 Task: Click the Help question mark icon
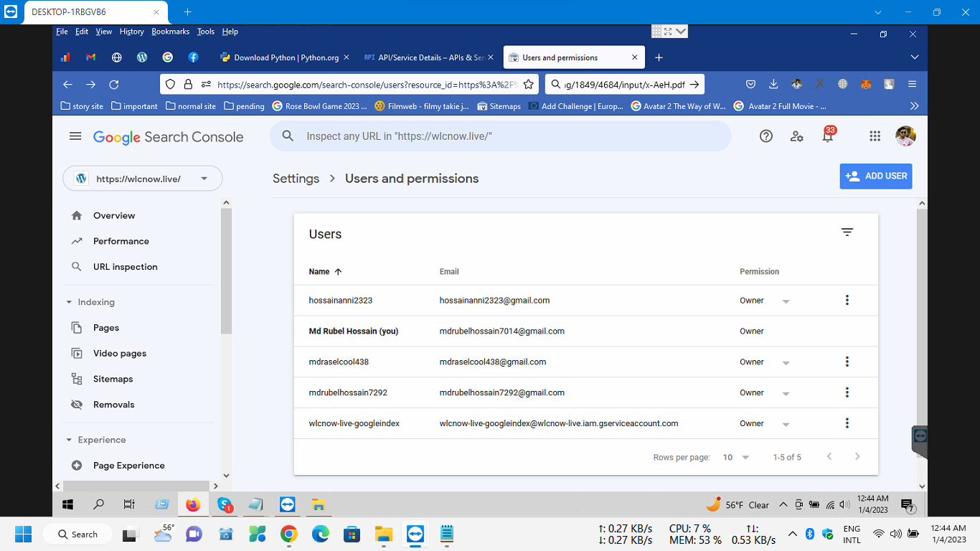click(x=766, y=136)
